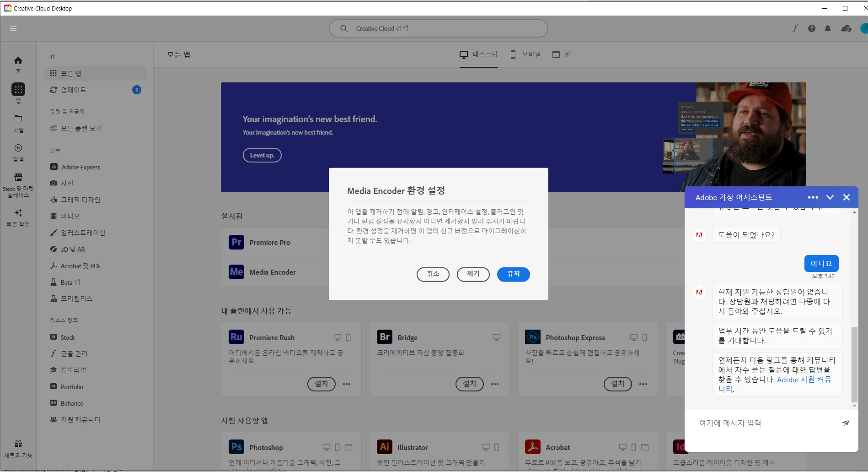Click the Illustrator app icon
Image resolution: width=868 pixels, height=472 pixels.
point(385,447)
